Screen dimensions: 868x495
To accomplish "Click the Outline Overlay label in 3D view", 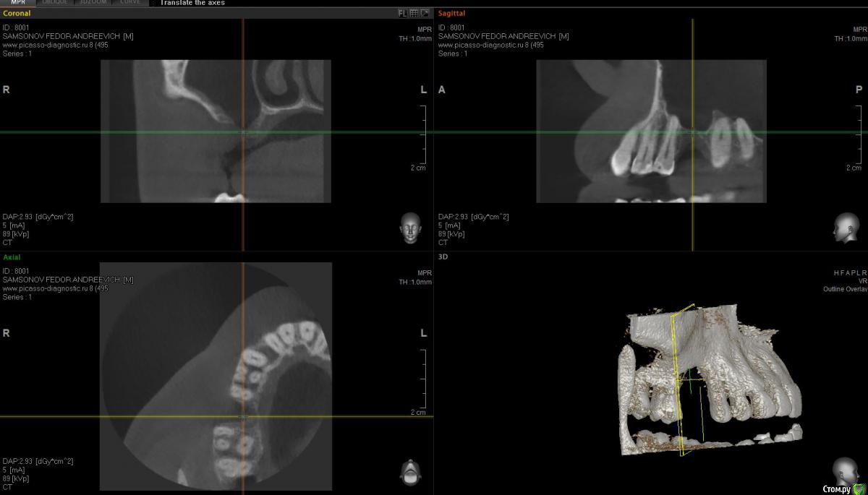I will (845, 289).
